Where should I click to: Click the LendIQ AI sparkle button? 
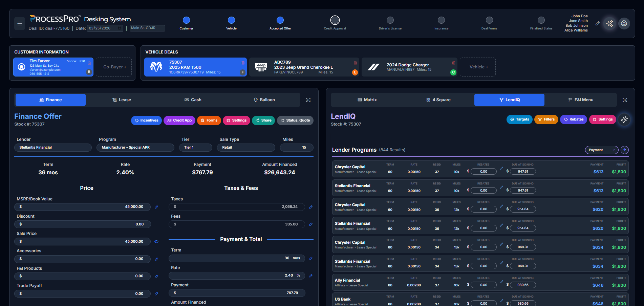tap(624, 119)
